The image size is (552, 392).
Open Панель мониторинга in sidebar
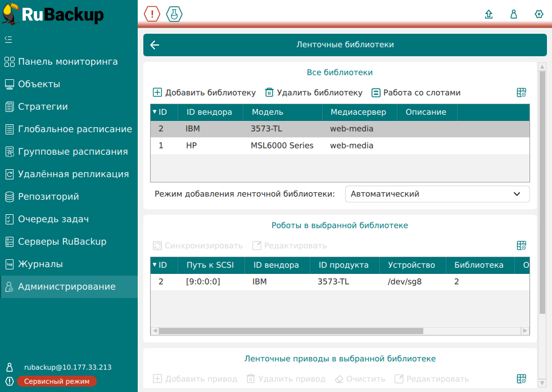click(x=67, y=62)
